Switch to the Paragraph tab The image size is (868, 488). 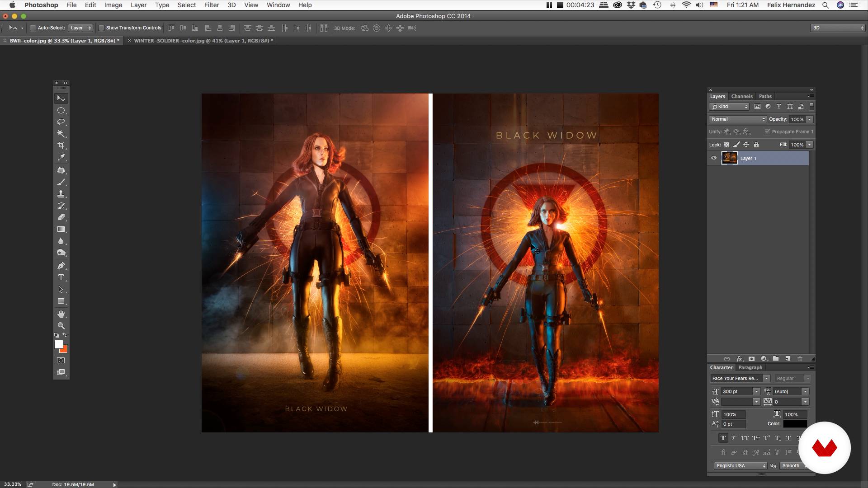(750, 367)
